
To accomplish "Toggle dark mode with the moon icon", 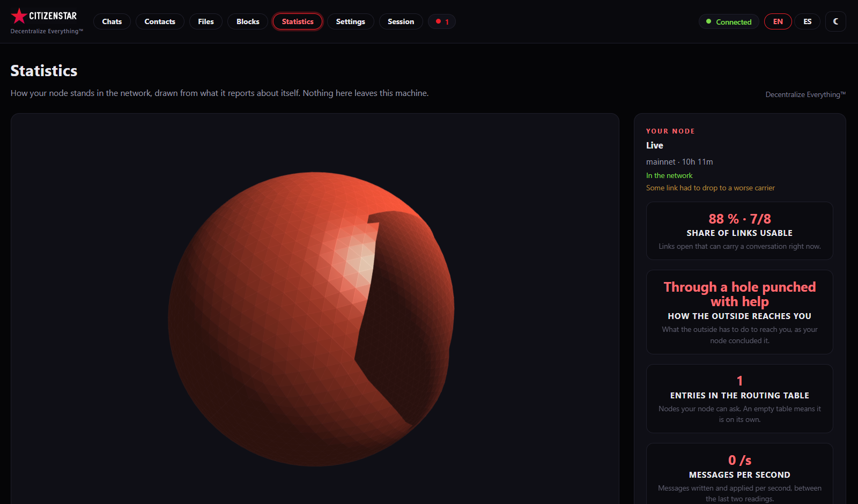I will click(x=835, y=21).
